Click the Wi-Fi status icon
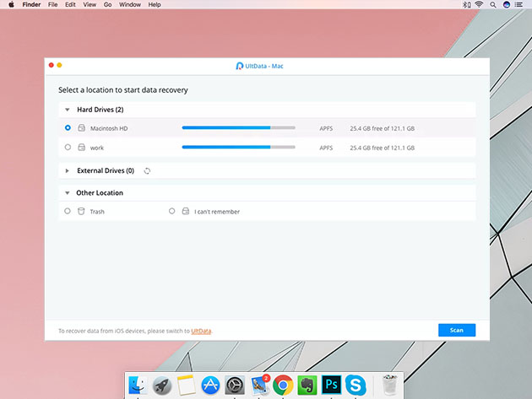Viewport: 532px width, 399px height. tap(479, 4)
